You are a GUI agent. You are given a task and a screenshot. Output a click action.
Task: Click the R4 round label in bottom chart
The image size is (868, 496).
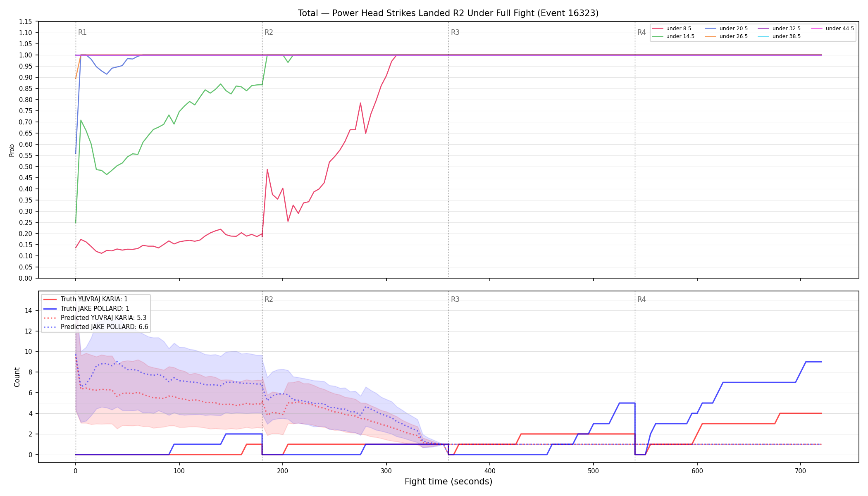pos(641,299)
